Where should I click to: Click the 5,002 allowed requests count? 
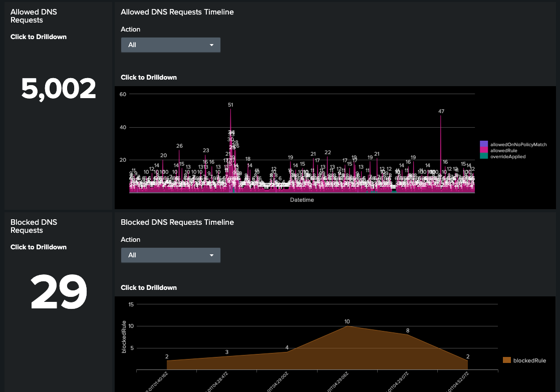pyautogui.click(x=59, y=88)
